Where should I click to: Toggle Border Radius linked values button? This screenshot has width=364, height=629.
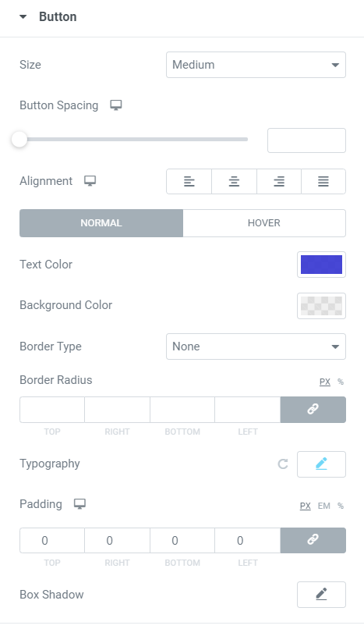click(x=313, y=410)
